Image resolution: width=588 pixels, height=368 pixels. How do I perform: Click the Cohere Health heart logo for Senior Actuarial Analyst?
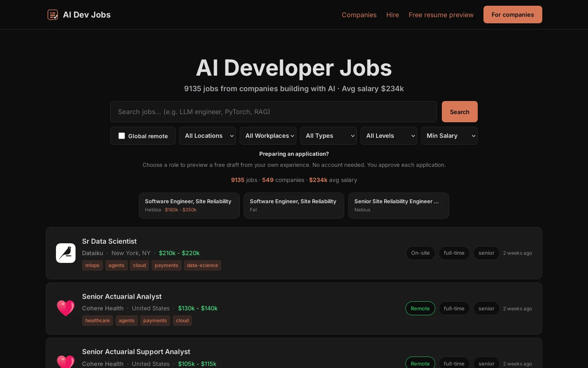(66, 308)
